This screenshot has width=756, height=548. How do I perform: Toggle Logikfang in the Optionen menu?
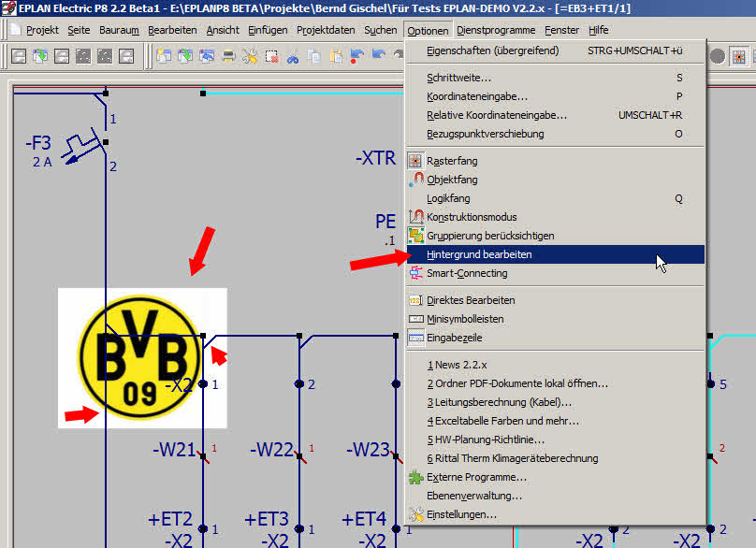click(556, 198)
